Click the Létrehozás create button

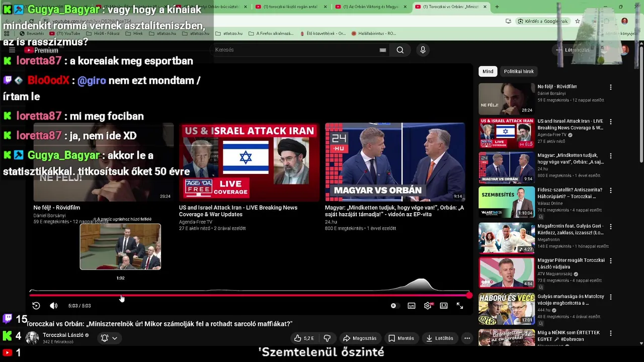click(573, 50)
